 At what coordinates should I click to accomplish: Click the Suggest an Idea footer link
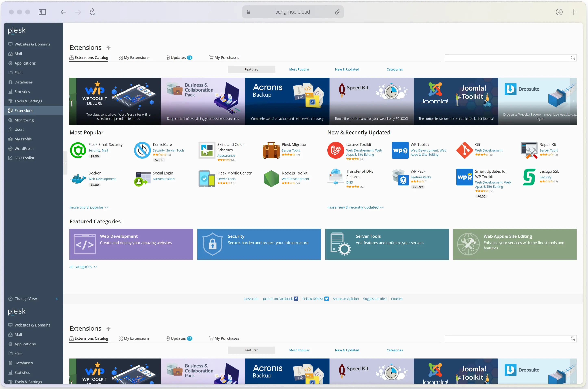pyautogui.click(x=375, y=299)
